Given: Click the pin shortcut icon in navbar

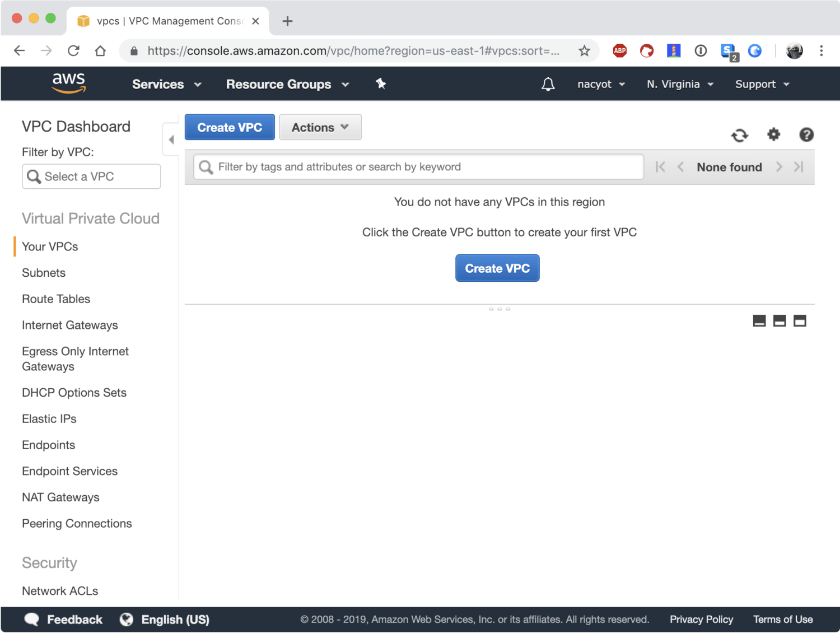Looking at the screenshot, I should coord(381,83).
